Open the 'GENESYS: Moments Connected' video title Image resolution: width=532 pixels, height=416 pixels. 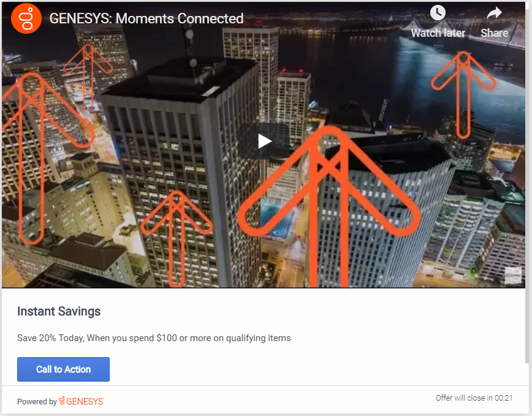tap(146, 18)
